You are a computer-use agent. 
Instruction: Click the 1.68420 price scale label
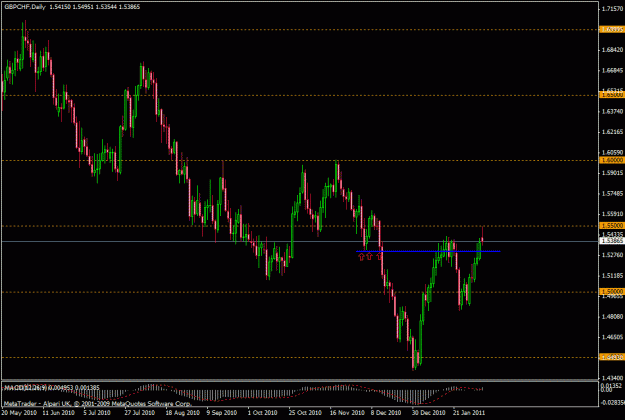[613, 50]
